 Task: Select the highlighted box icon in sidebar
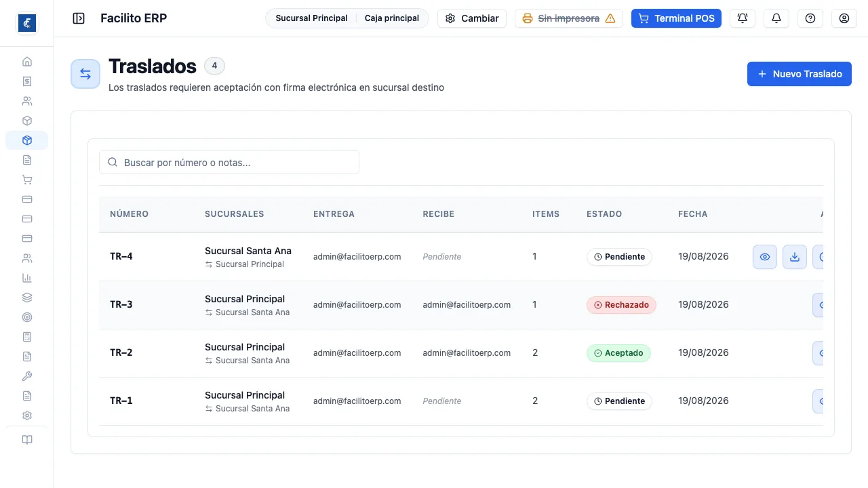[x=27, y=140]
